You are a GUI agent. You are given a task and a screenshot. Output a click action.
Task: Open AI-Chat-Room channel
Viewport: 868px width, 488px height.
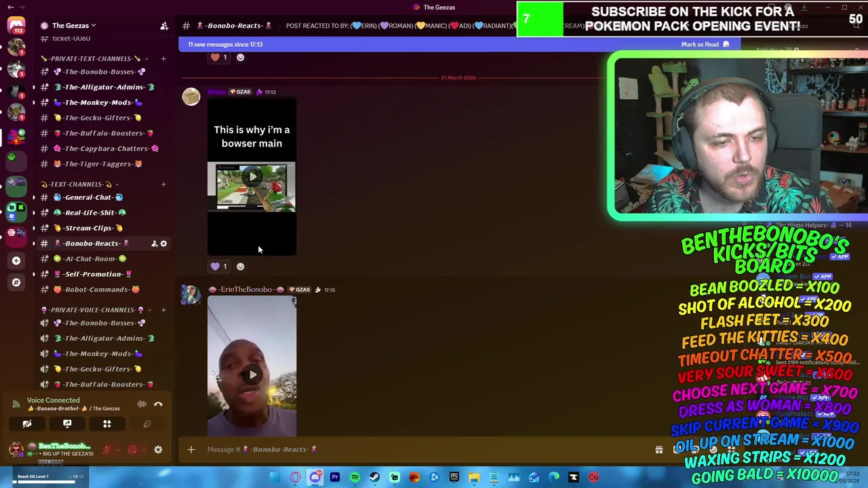point(91,259)
